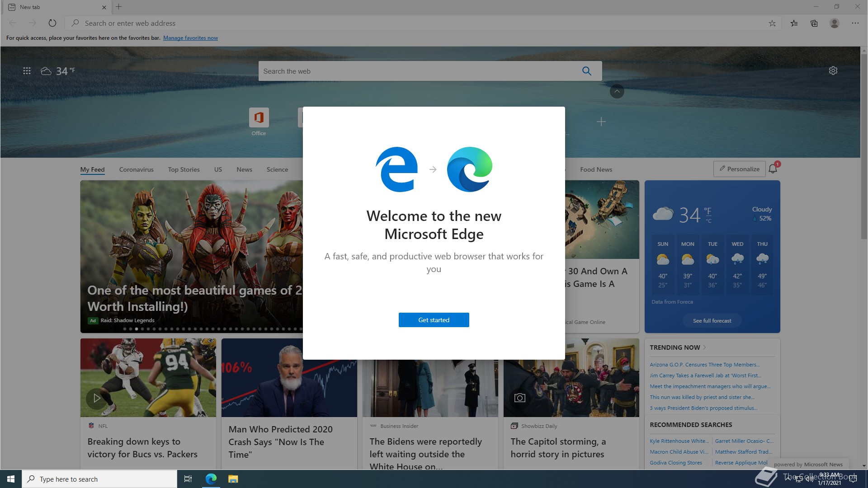The image size is (868, 488).
Task: Search Godiva Closing Stores recommended search
Action: click(x=676, y=463)
